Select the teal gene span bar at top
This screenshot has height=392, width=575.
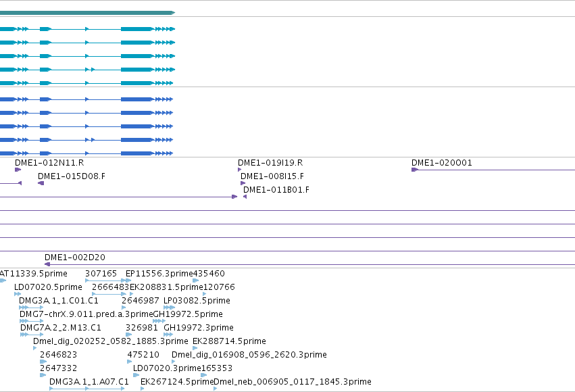point(87,13)
